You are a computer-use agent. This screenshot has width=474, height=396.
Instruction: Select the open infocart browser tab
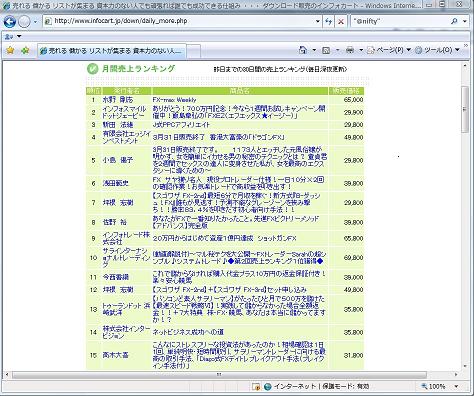click(111, 51)
